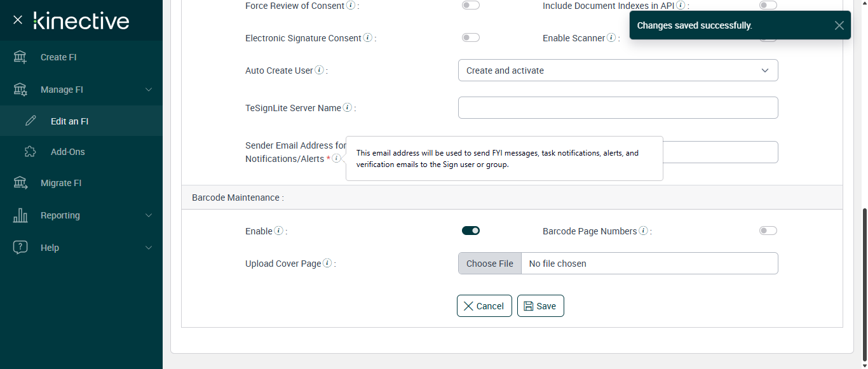
Task: Enable the Barcode Page Numbers switch
Action: pyautogui.click(x=768, y=231)
